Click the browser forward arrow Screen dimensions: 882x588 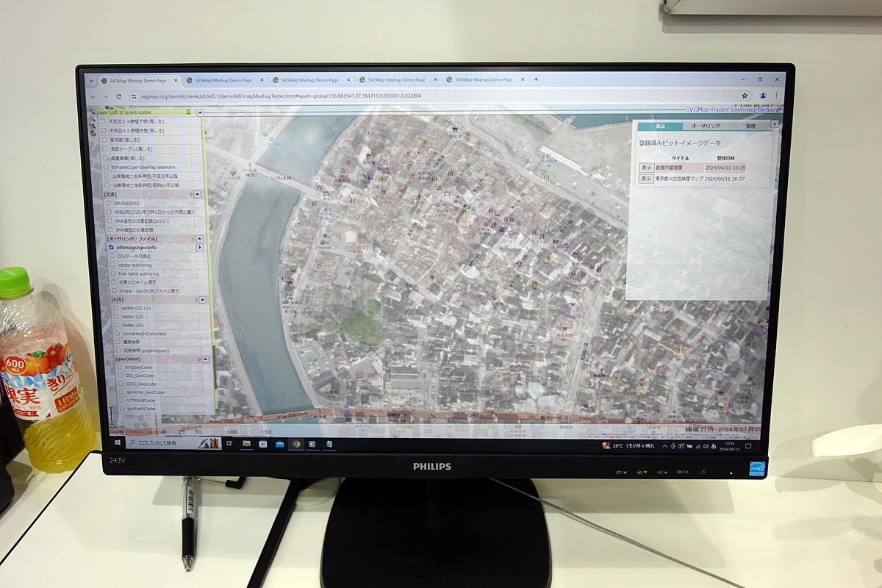click(106, 96)
